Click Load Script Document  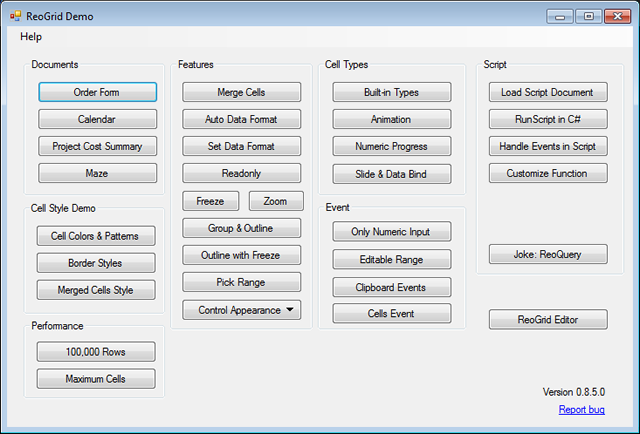[548, 92]
